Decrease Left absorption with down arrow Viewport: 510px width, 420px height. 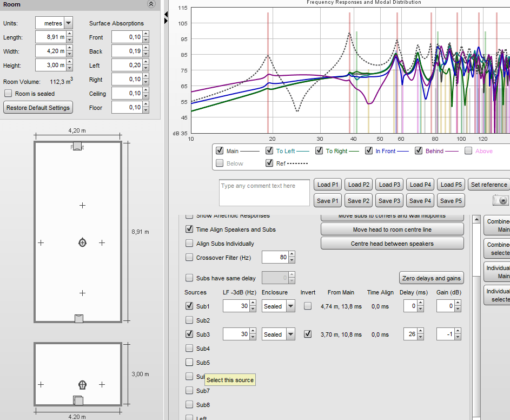[x=145, y=68]
